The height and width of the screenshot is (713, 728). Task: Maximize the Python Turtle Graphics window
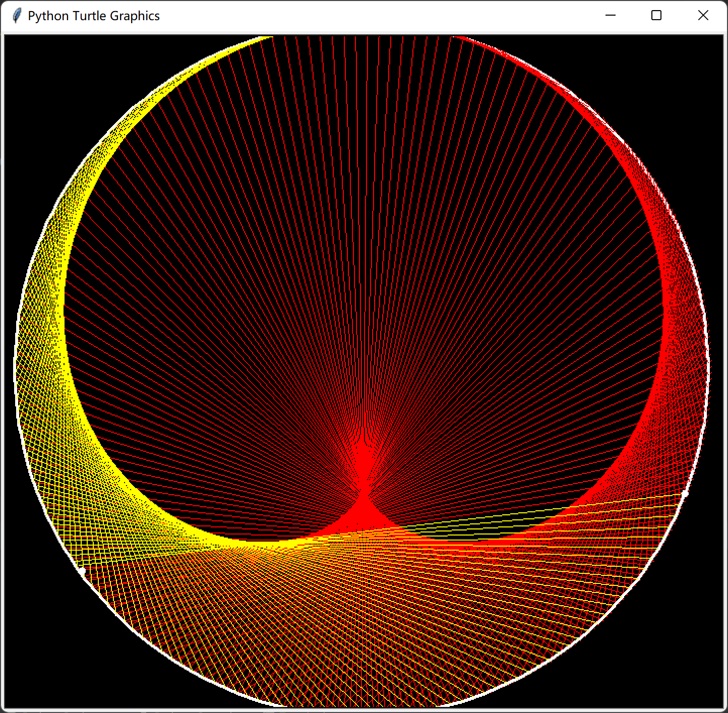click(x=656, y=16)
